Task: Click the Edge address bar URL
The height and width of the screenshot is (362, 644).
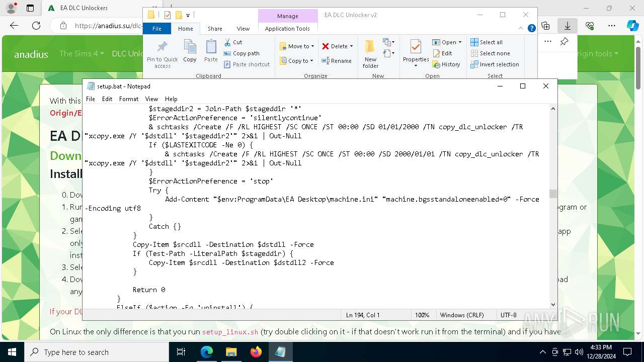Action: point(108,26)
